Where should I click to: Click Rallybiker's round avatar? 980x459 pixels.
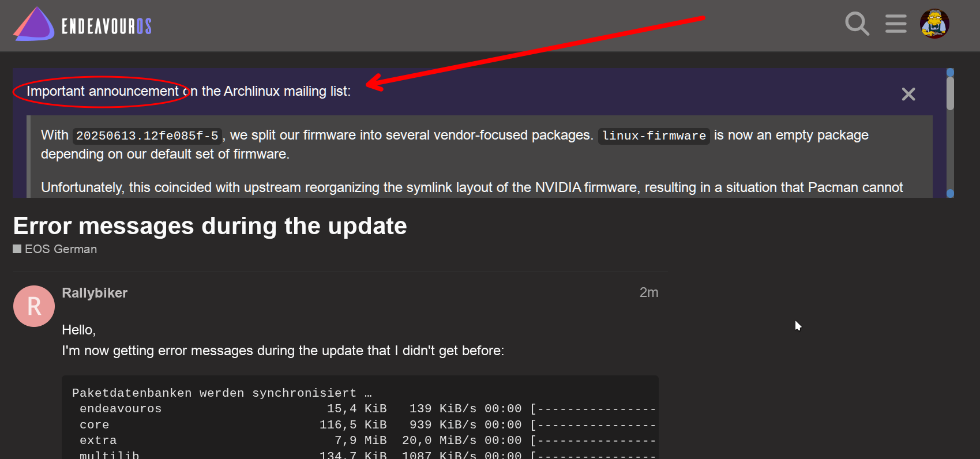(34, 306)
